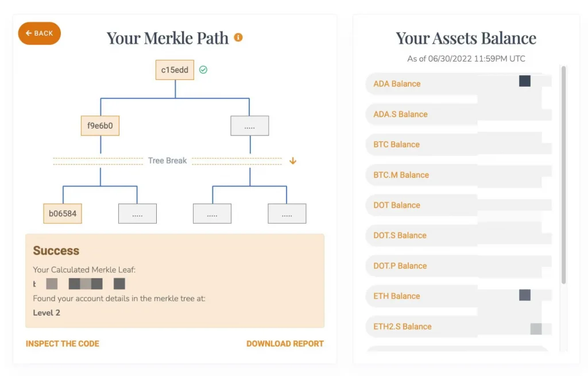The width and height of the screenshot is (588, 376).
Task: Click the assets list vertical scrollbar
Action: pyautogui.click(x=564, y=172)
